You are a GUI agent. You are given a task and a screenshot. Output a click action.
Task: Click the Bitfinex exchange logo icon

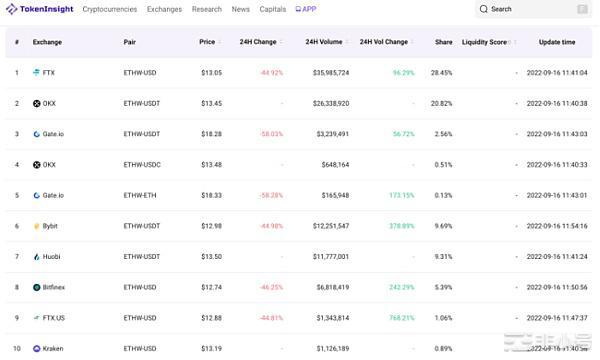point(37,287)
